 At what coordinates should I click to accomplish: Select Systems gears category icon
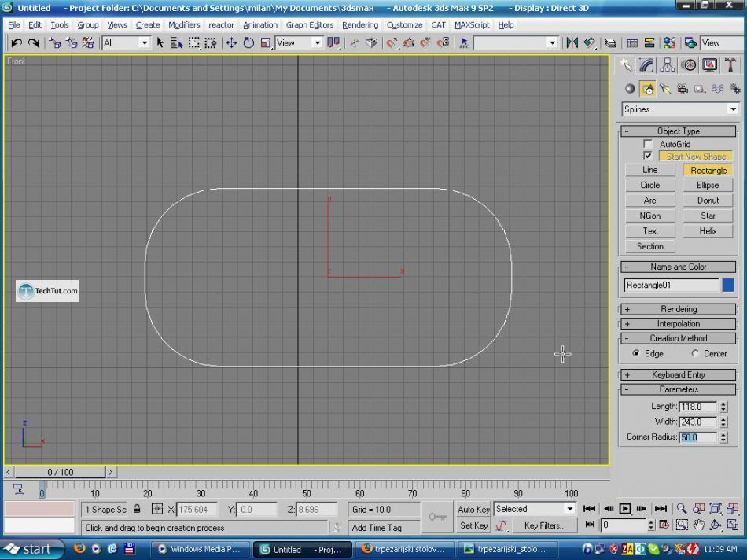pyautogui.click(x=735, y=89)
